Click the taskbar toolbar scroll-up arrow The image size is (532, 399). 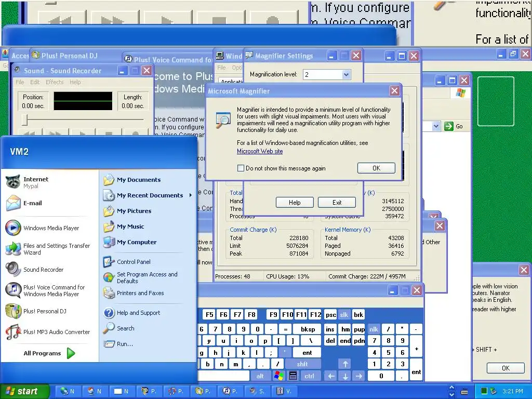pyautogui.click(x=451, y=388)
